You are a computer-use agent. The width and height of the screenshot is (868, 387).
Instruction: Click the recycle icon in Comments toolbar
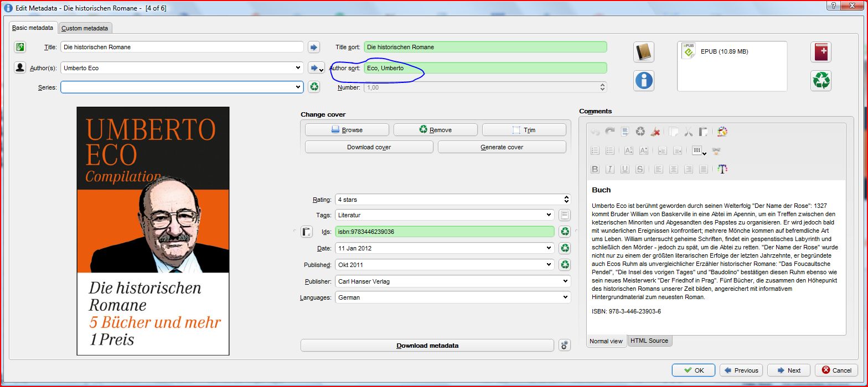[x=640, y=132]
